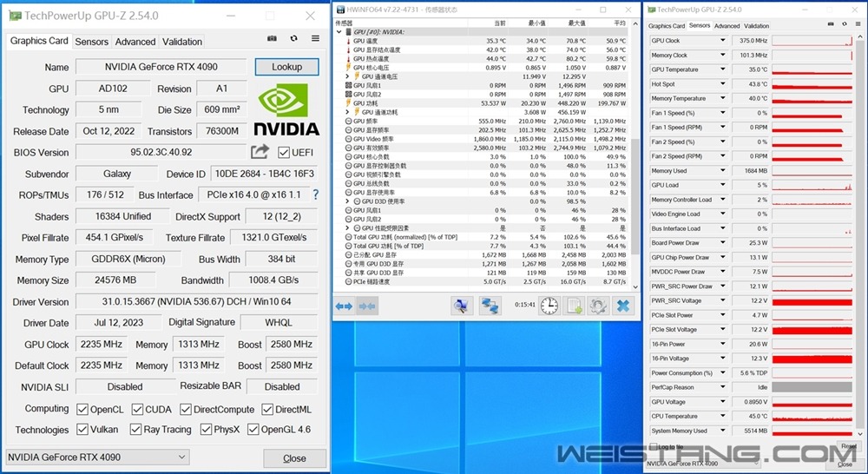The image size is (868, 474).
Task: Toggle the Vulkan checkbox
Action: click(x=82, y=429)
